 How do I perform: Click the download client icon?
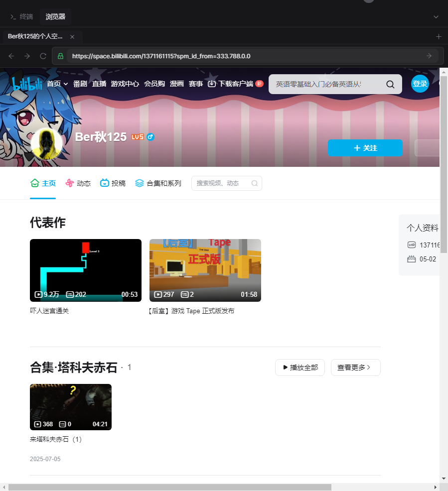tap(211, 84)
